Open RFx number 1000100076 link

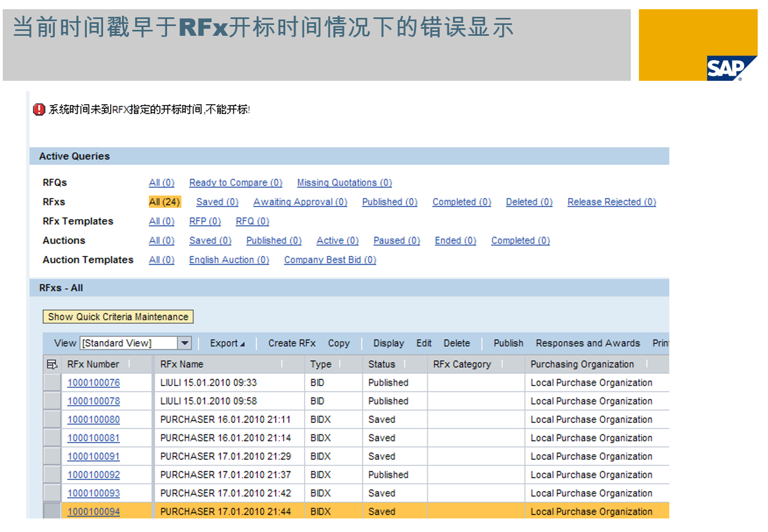[x=94, y=383]
